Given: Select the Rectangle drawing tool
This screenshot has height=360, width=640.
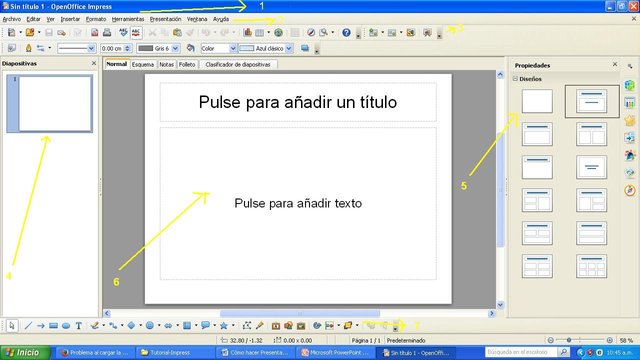Looking at the screenshot, I should pos(53,326).
